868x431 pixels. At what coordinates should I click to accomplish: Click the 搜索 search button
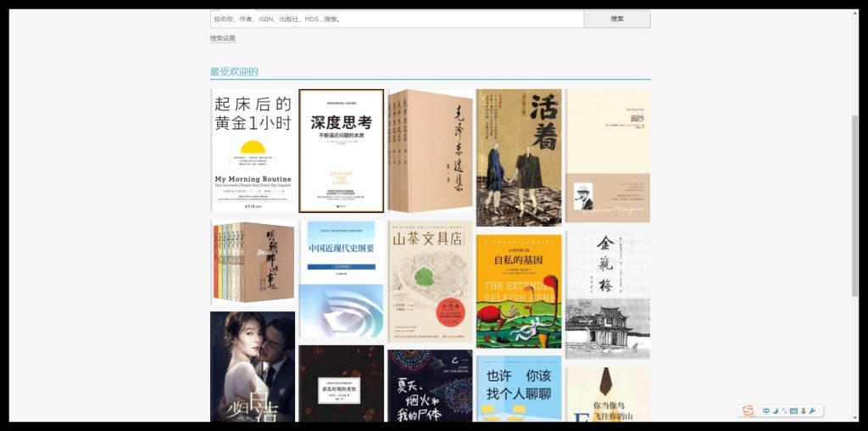[617, 19]
